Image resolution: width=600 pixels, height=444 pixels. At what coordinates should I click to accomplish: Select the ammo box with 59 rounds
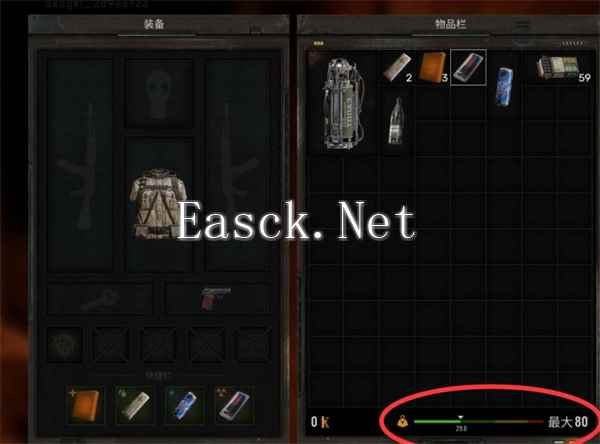click(561, 68)
